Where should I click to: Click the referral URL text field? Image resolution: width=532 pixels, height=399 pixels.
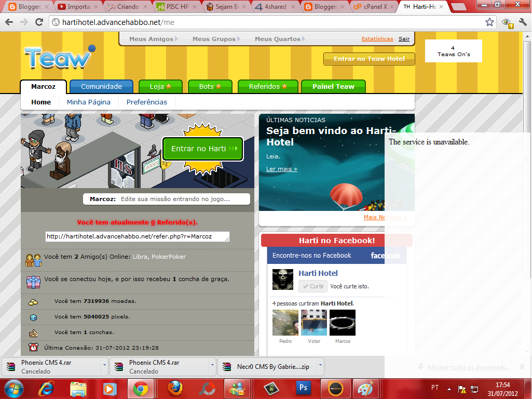[138, 237]
